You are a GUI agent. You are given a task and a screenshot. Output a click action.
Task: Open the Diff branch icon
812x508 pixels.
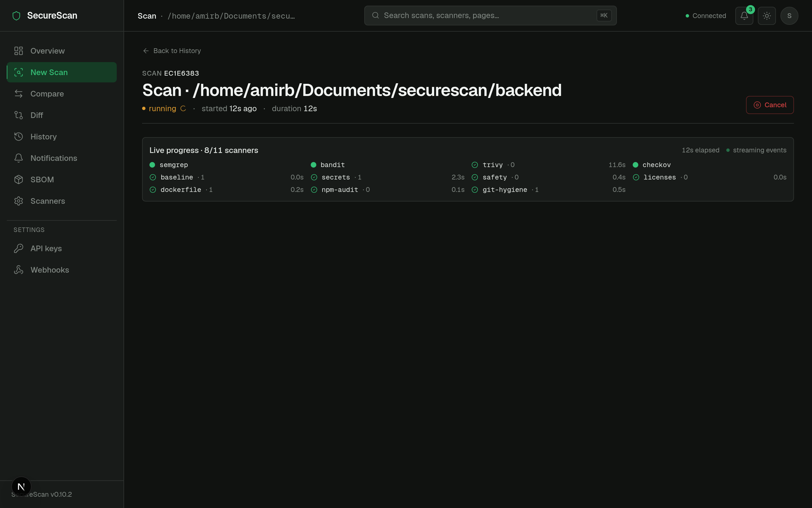[18, 115]
